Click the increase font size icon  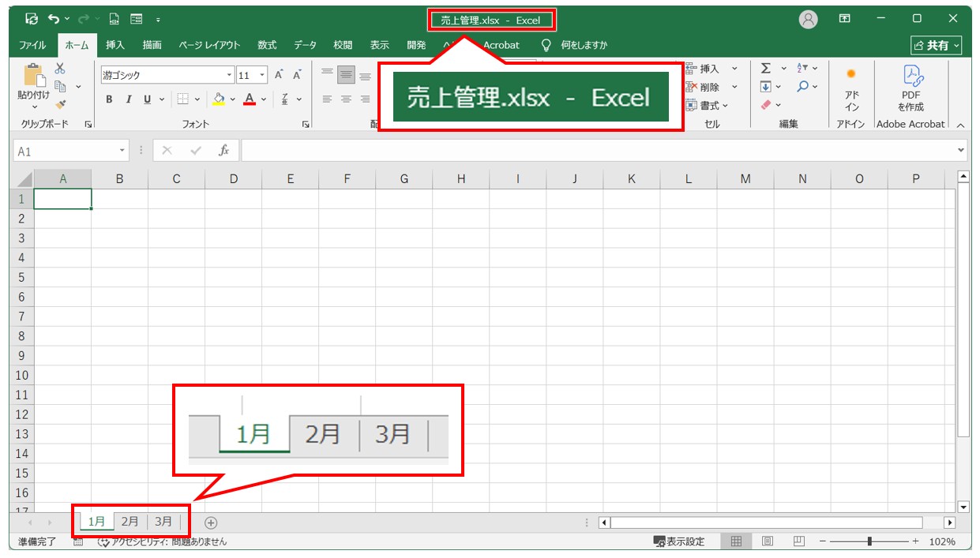(x=279, y=76)
